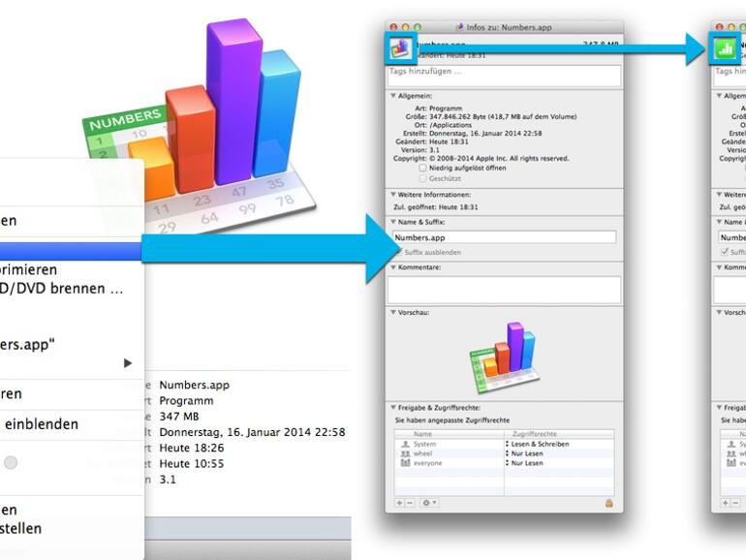746x560 pixels.
Task: Click the Numbers app icon in the Numbers.app info window header
Action: pyautogui.click(x=400, y=48)
